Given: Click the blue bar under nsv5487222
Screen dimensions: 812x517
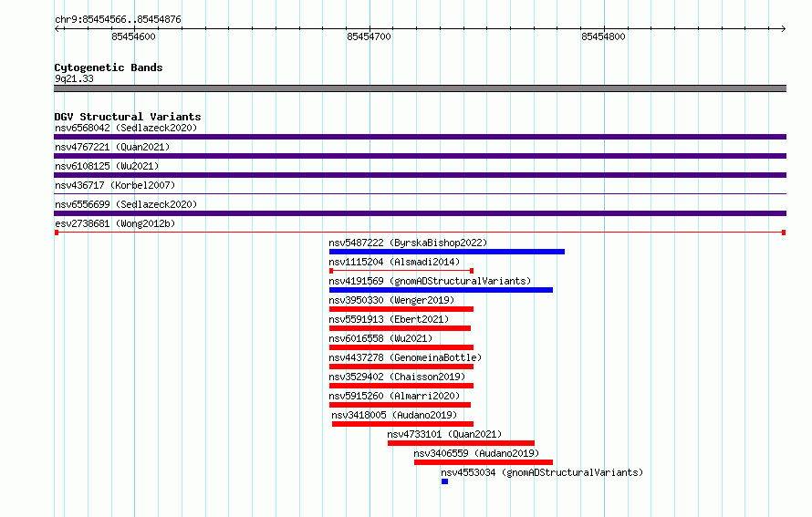Looking at the screenshot, I should tap(447, 252).
